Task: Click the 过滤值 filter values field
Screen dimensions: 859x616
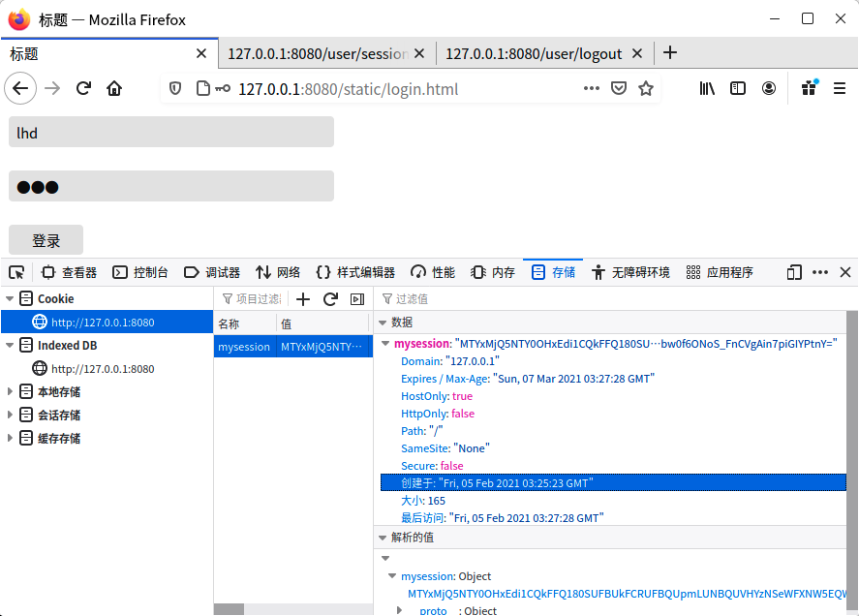Action: (614, 298)
